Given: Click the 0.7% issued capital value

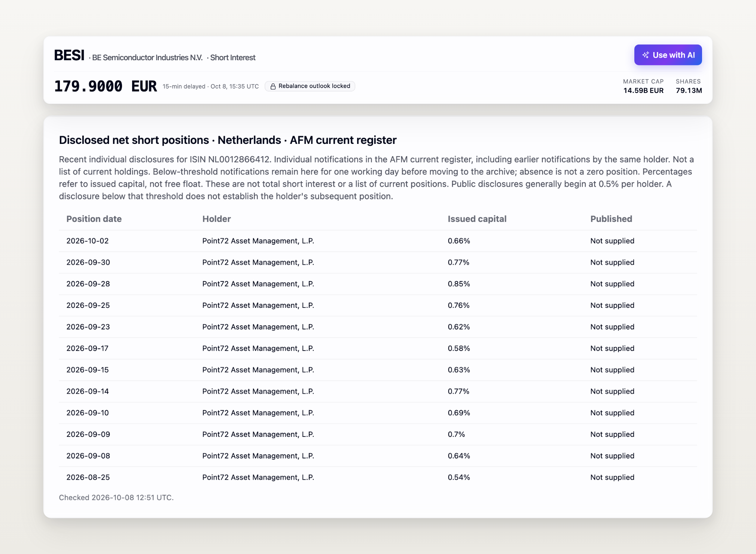Looking at the screenshot, I should [x=456, y=435].
